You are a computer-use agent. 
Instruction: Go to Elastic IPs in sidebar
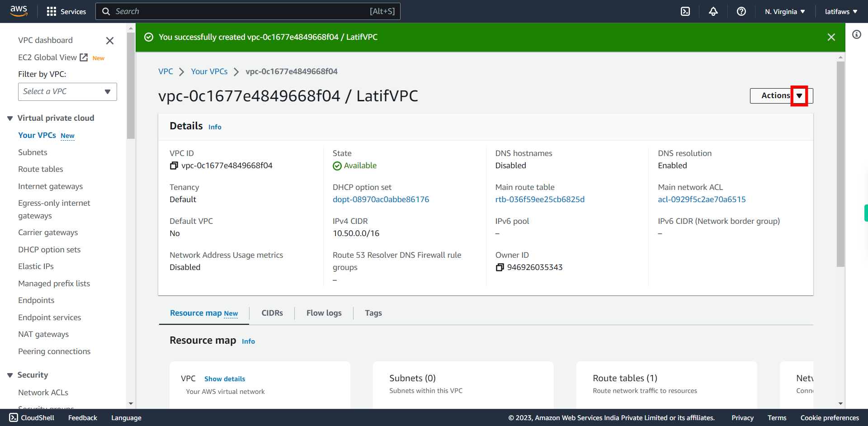click(36, 266)
